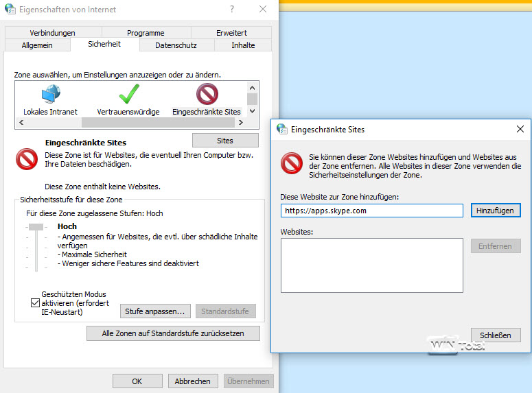Close the Eigenschaften von Internet window
The image size is (532, 393).
(263, 9)
